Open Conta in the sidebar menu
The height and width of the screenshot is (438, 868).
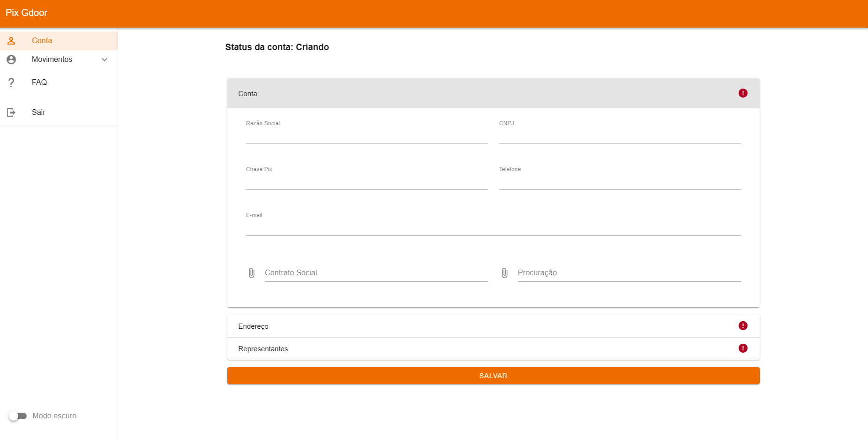click(59, 41)
